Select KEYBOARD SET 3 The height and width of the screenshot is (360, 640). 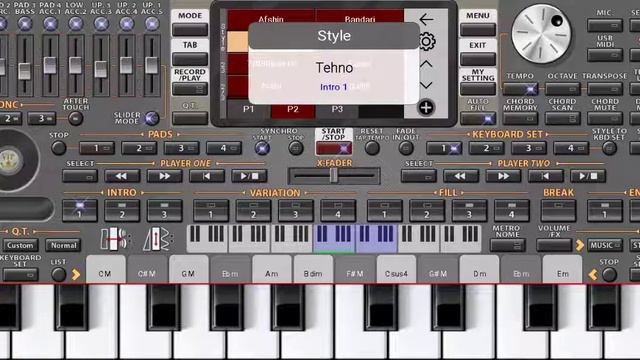pos(529,148)
